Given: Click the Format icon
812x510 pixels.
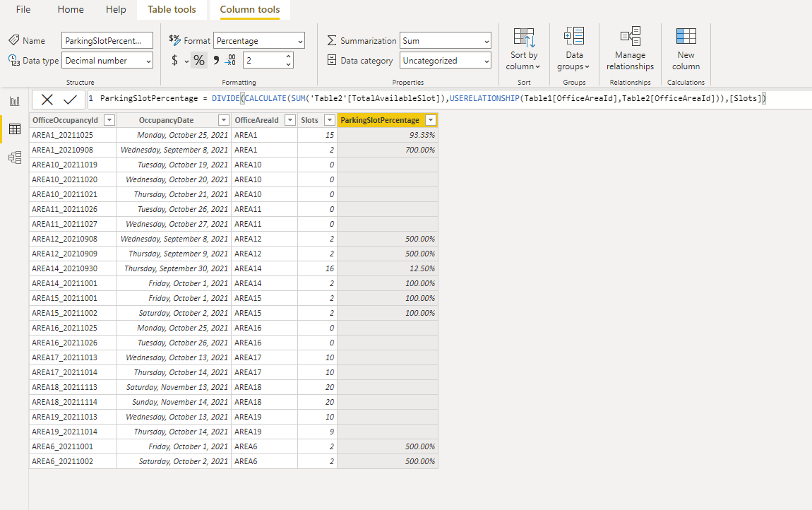Looking at the screenshot, I should 174,40.
